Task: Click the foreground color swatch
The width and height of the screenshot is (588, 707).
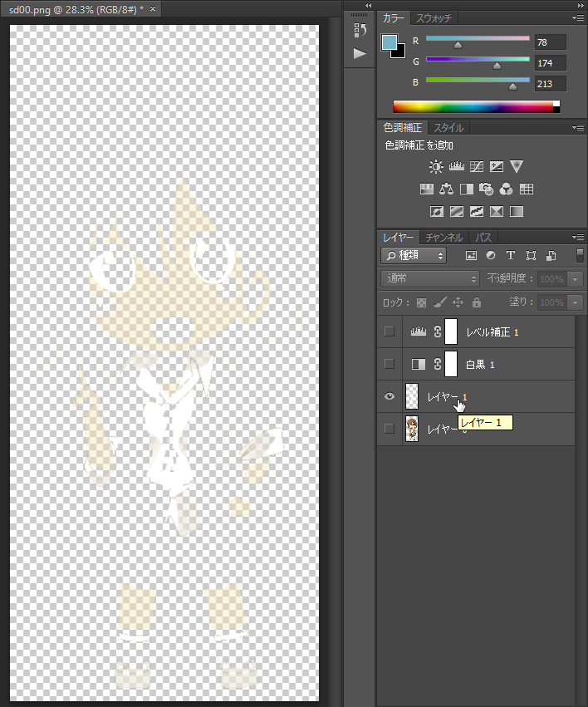Action: click(389, 42)
